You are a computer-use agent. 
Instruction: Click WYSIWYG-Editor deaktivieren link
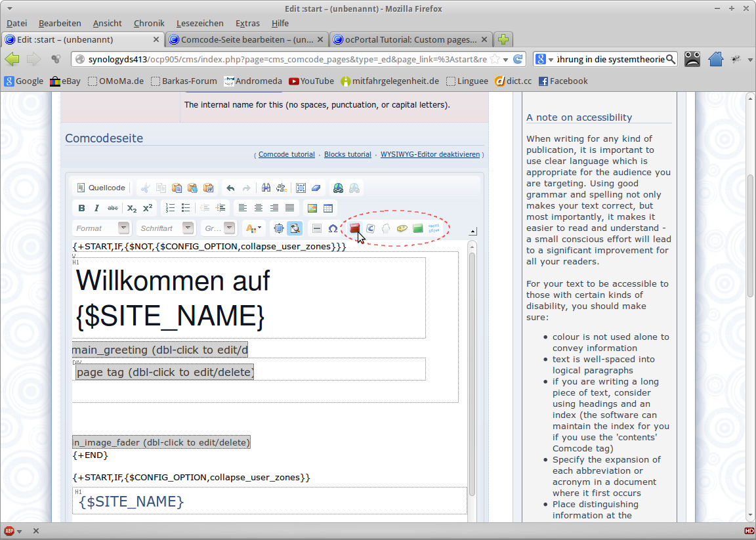tap(430, 155)
